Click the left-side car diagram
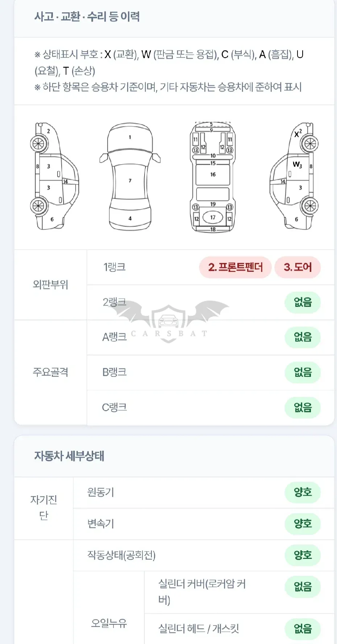 (54, 176)
